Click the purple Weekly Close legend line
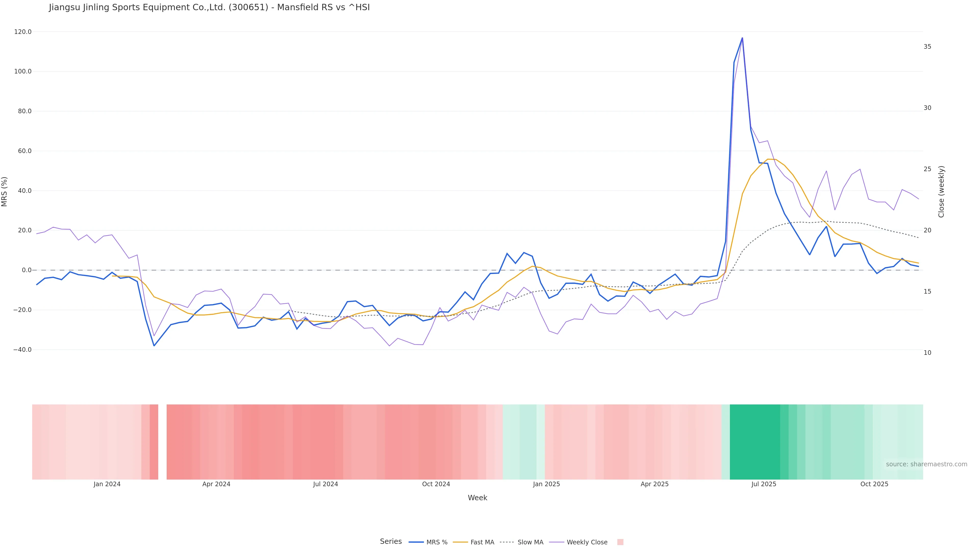Screen dimensions: 980x551 click(x=557, y=542)
